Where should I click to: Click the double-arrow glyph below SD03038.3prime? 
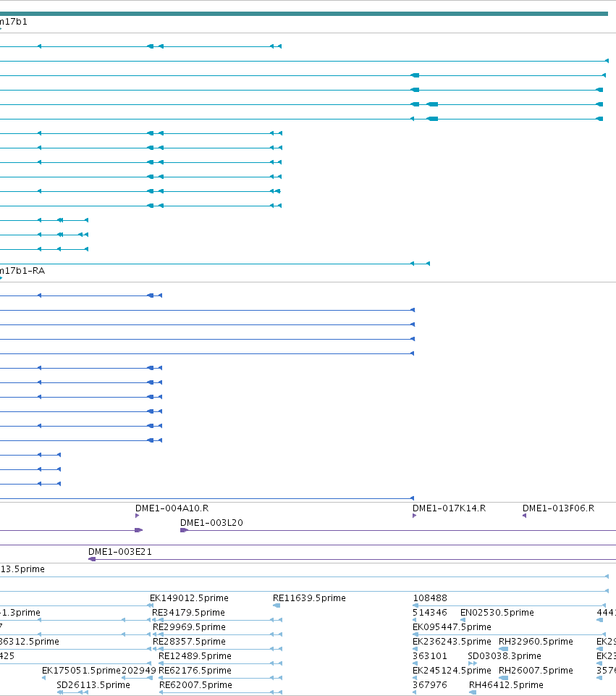pyautogui.click(x=472, y=663)
